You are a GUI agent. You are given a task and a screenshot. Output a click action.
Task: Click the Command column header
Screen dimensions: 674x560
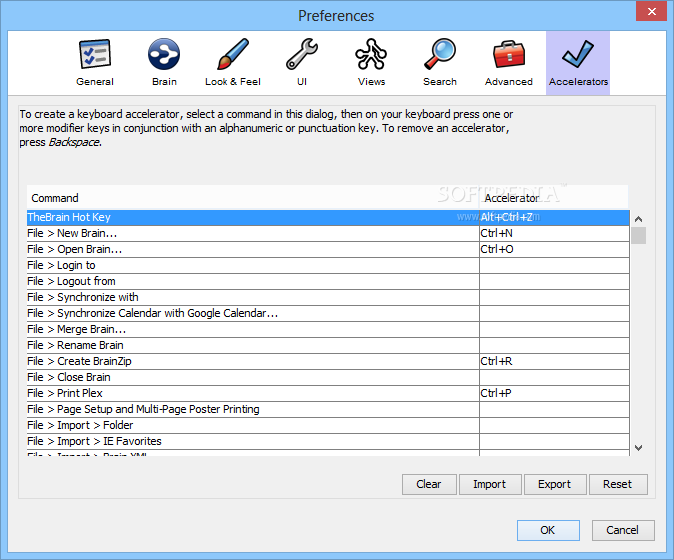[253, 198]
